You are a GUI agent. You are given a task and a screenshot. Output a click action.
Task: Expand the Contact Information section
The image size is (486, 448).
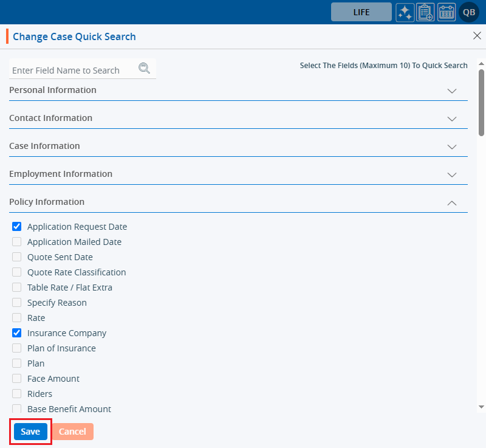451,119
